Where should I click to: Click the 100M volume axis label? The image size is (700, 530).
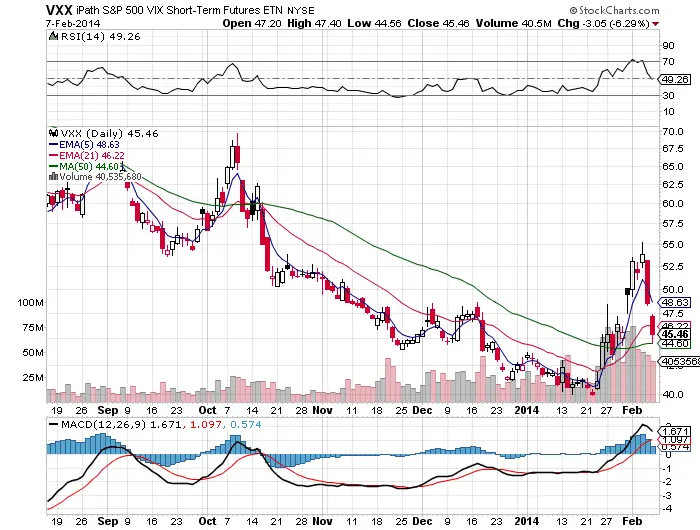(31, 303)
